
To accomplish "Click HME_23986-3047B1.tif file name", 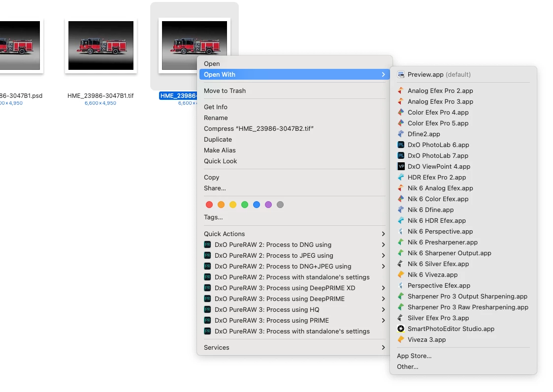I will click(100, 95).
